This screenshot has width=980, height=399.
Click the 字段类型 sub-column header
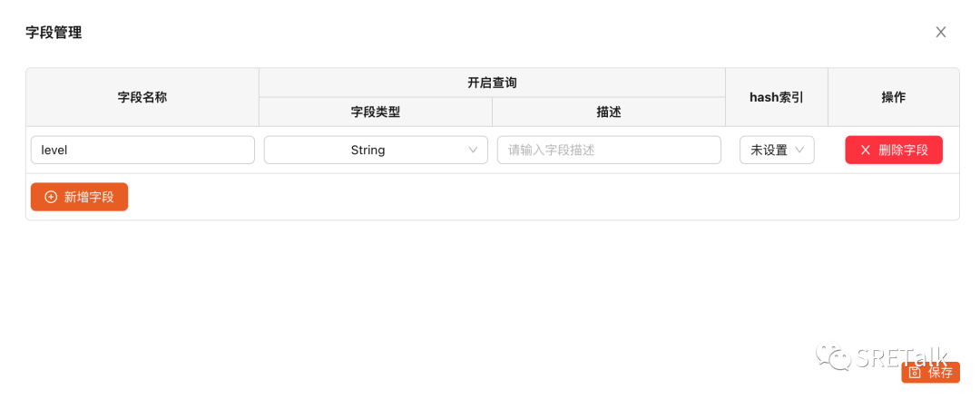click(x=376, y=112)
